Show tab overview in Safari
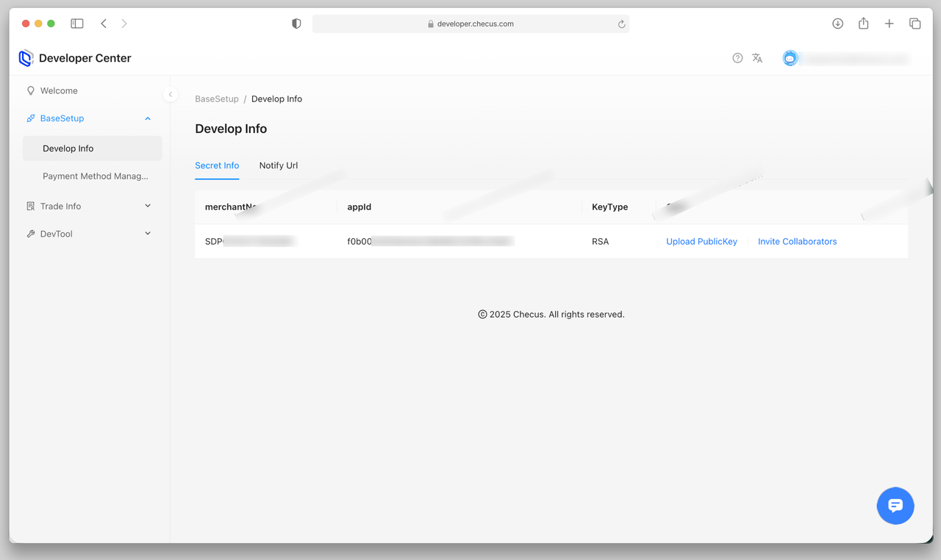 915,24
